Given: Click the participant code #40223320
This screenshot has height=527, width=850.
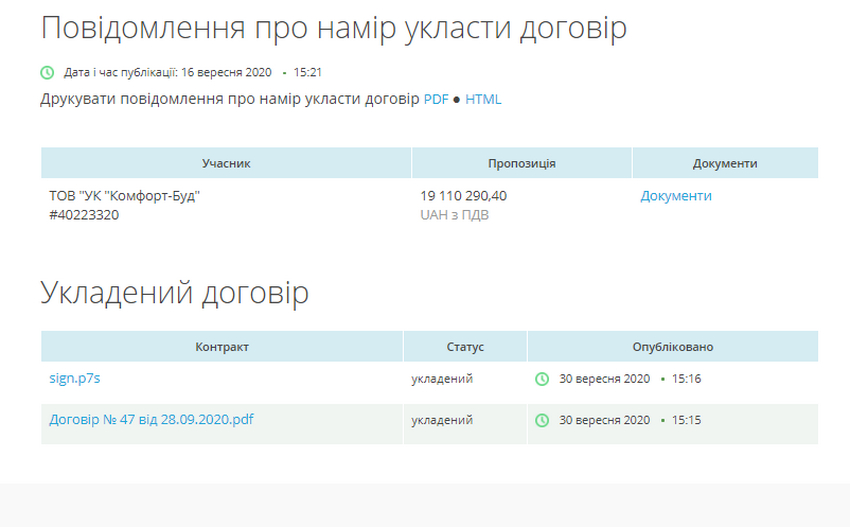Looking at the screenshot, I should pyautogui.click(x=84, y=214).
